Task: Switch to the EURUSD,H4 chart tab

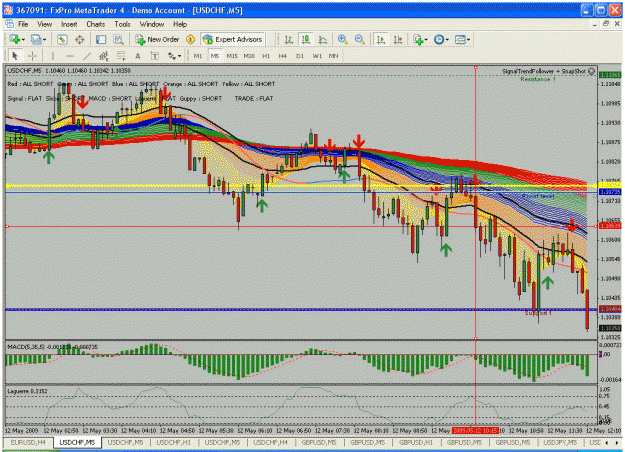Action: tap(28, 442)
